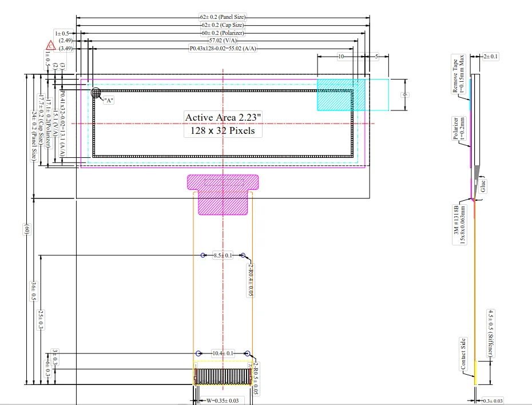This screenshot has width=532, height=405.
Task: Select the 60±0.2 (Polarizer) dimension label
Action: (x=223, y=33)
